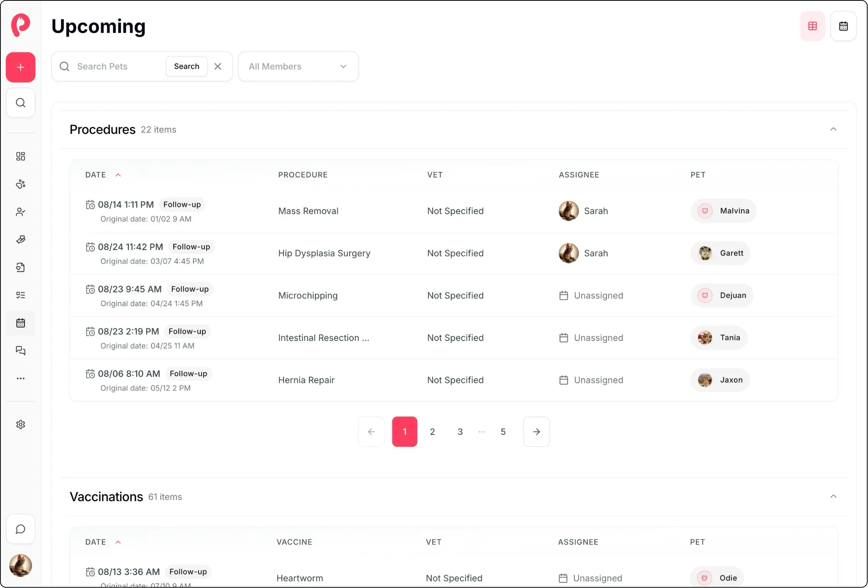Click the Search button

click(186, 66)
